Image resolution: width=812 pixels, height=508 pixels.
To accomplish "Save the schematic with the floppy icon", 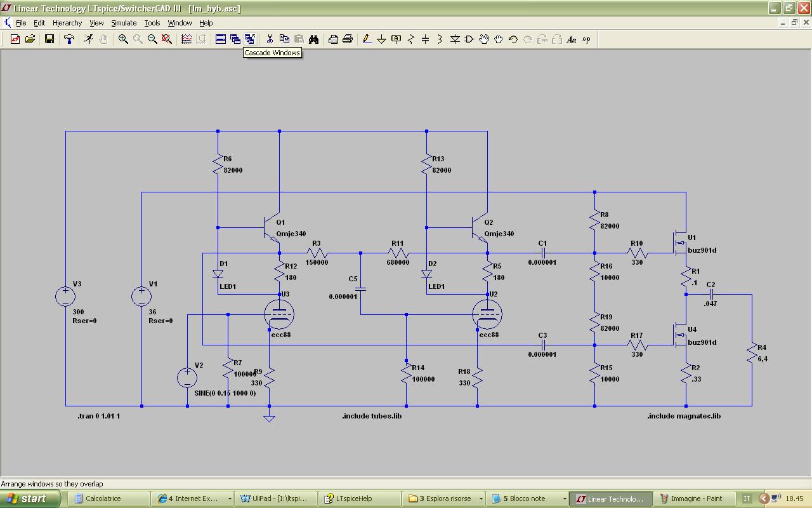I will pyautogui.click(x=49, y=39).
